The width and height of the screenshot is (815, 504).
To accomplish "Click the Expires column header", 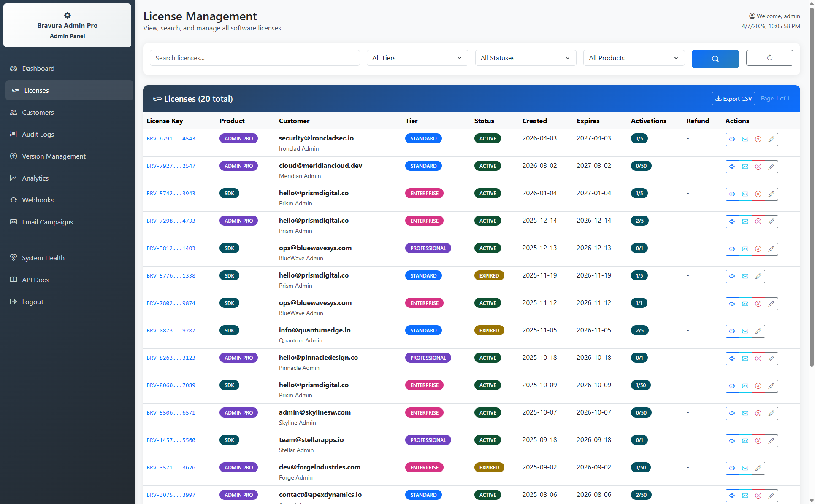I will click(x=588, y=121).
